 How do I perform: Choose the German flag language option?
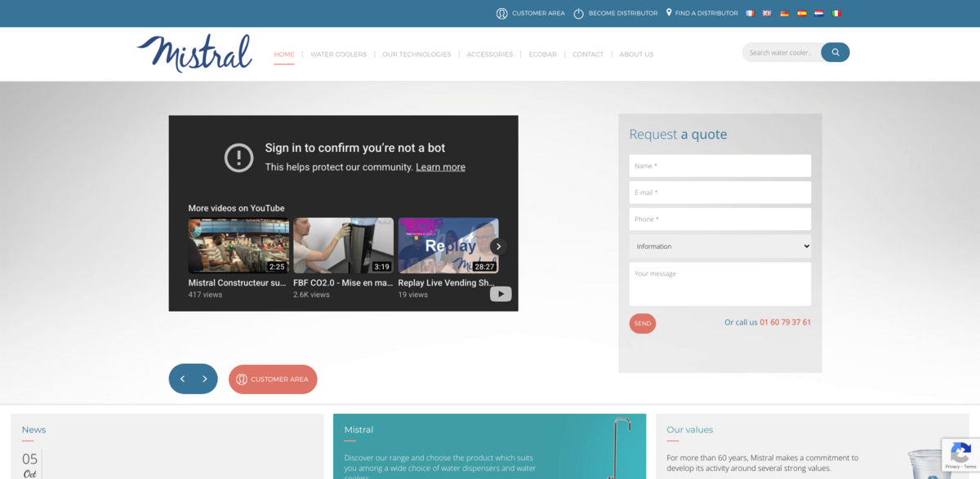784,13
